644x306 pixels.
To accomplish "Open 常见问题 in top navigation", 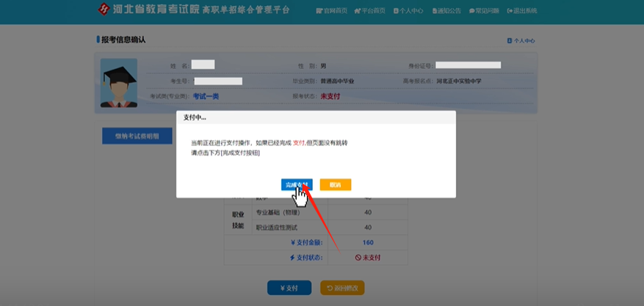I will [x=484, y=11].
